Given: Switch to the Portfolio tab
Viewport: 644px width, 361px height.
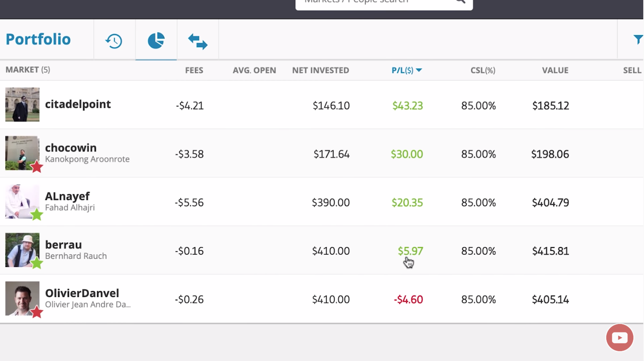Looking at the screenshot, I should [38, 39].
